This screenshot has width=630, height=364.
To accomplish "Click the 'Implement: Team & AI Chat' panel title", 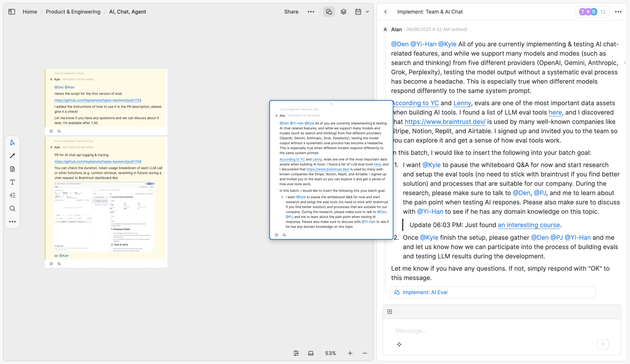I will point(430,12).
